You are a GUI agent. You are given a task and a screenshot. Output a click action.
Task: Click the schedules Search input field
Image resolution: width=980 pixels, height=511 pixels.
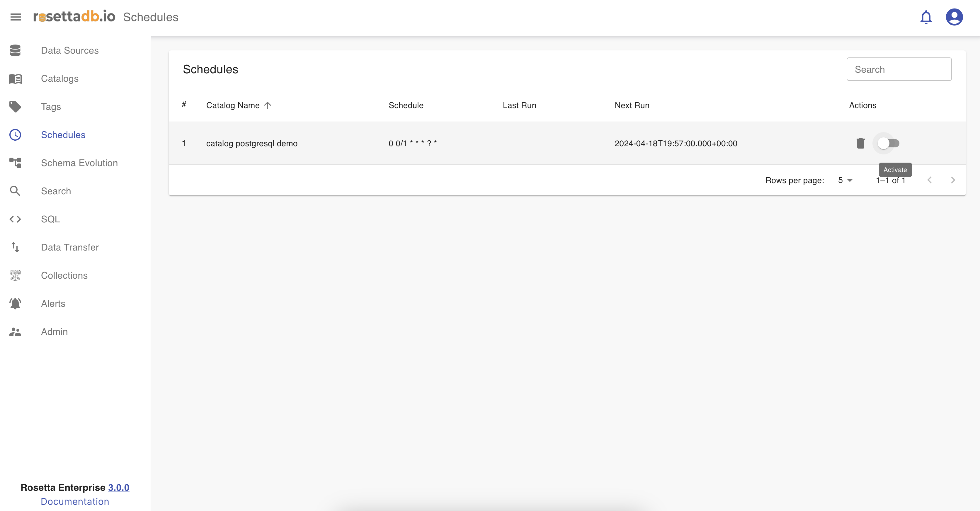[899, 69]
